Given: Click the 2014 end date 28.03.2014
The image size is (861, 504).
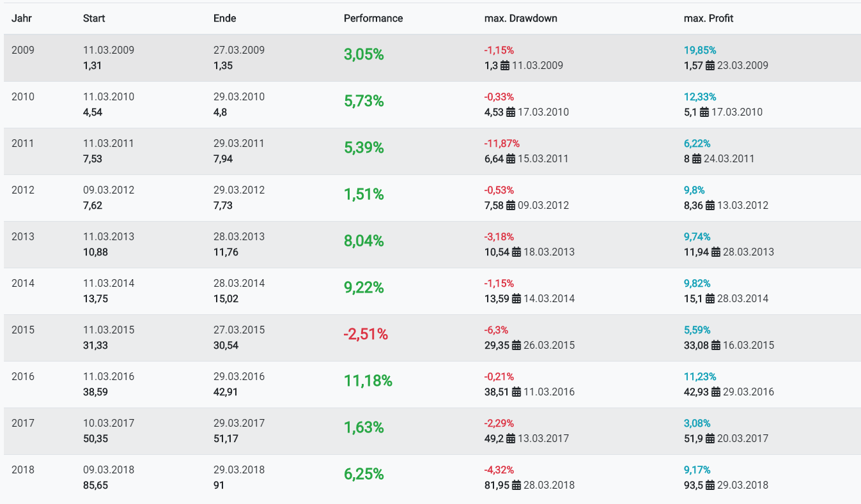Looking at the screenshot, I should point(239,283).
